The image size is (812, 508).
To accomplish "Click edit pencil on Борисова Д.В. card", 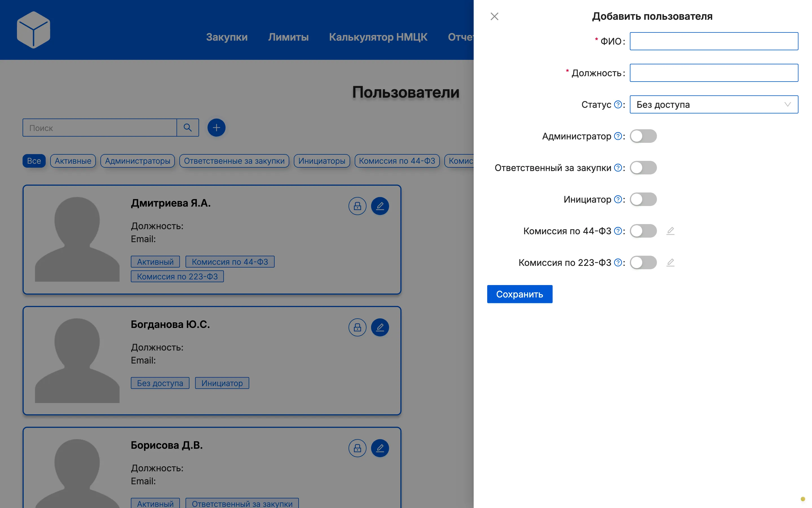I will 380,448.
